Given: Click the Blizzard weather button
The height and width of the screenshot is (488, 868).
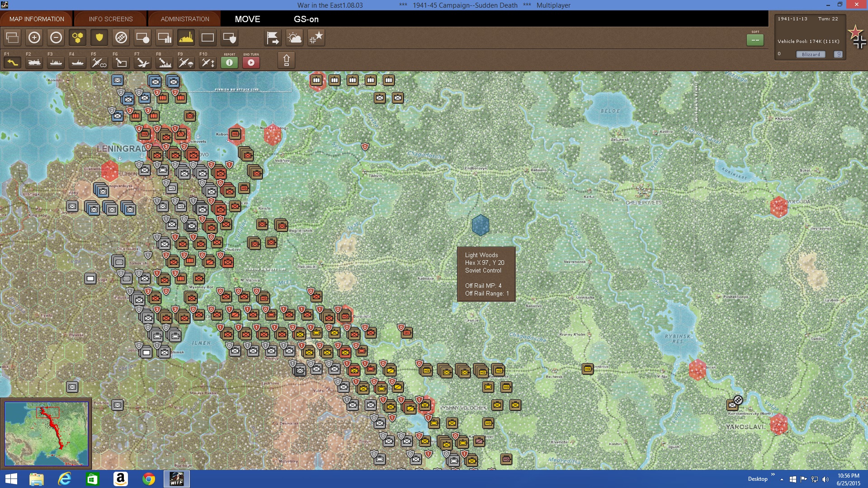Looking at the screenshot, I should pos(811,54).
